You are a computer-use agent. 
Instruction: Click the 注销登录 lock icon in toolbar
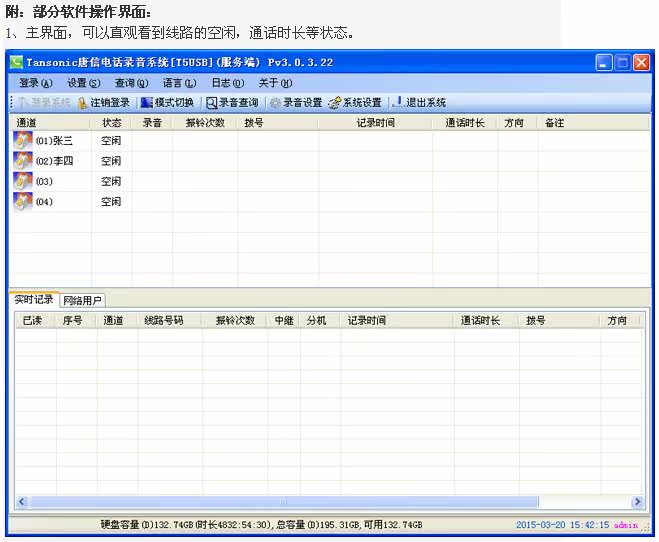point(82,103)
